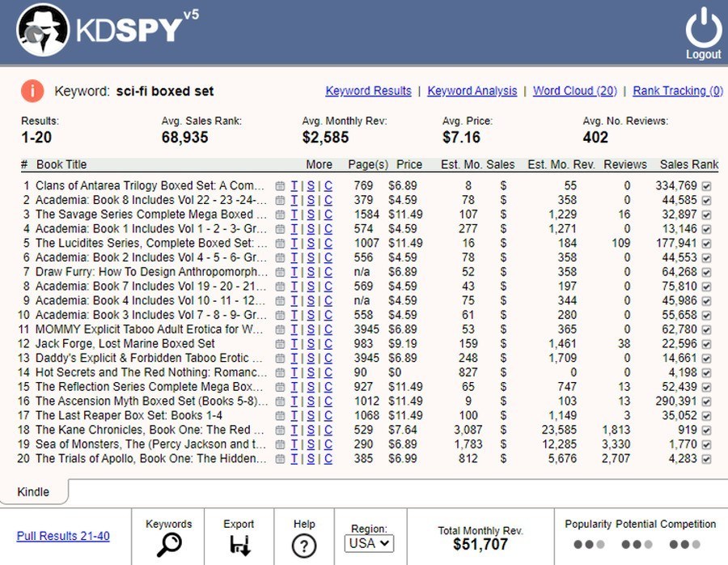Screen dimensions: 728x565
Task: Click the Popularity rating dots indicator
Action: tap(588, 545)
